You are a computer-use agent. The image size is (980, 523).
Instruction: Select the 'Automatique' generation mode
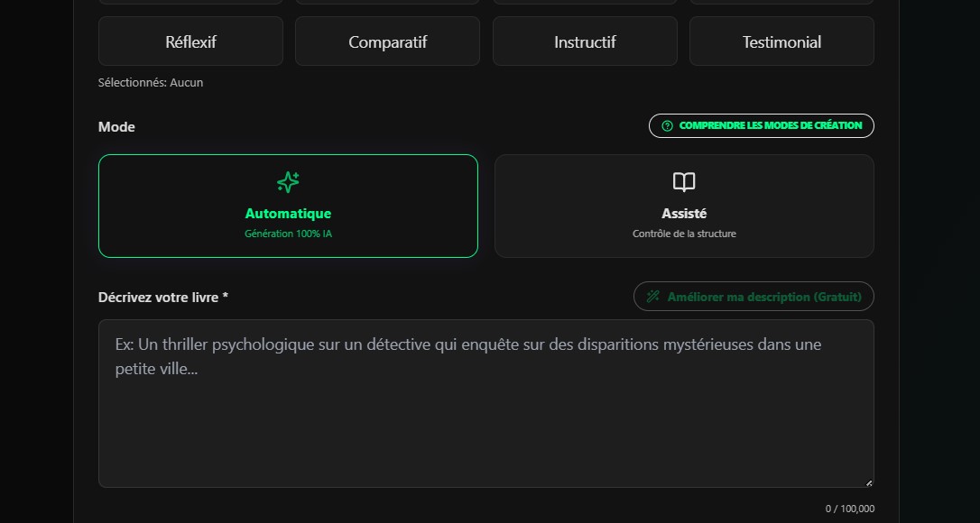tap(288, 206)
